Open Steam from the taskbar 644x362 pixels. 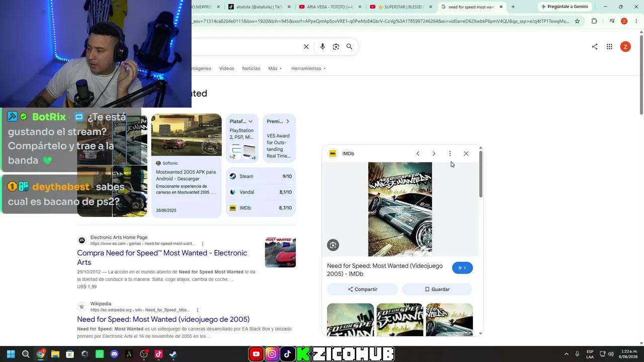pyautogui.click(x=173, y=354)
